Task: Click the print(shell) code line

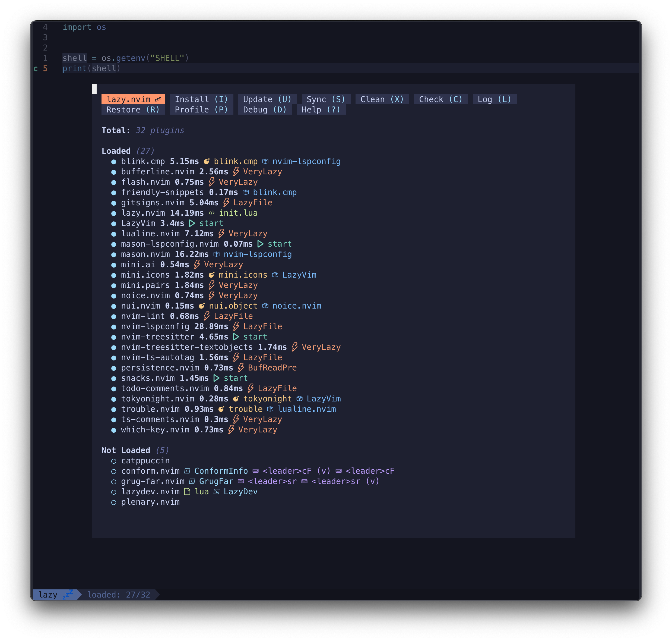Action: pos(91,68)
